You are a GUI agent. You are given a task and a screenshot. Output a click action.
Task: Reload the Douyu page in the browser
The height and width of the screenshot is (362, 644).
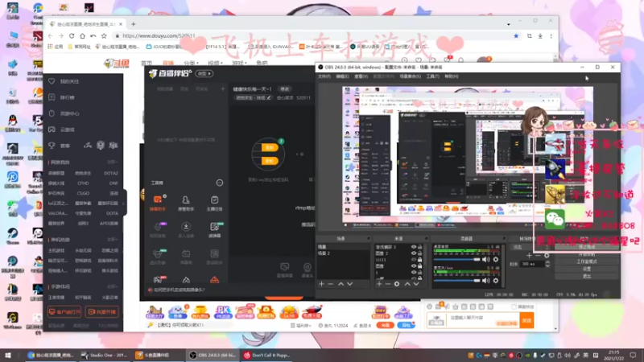click(72, 36)
